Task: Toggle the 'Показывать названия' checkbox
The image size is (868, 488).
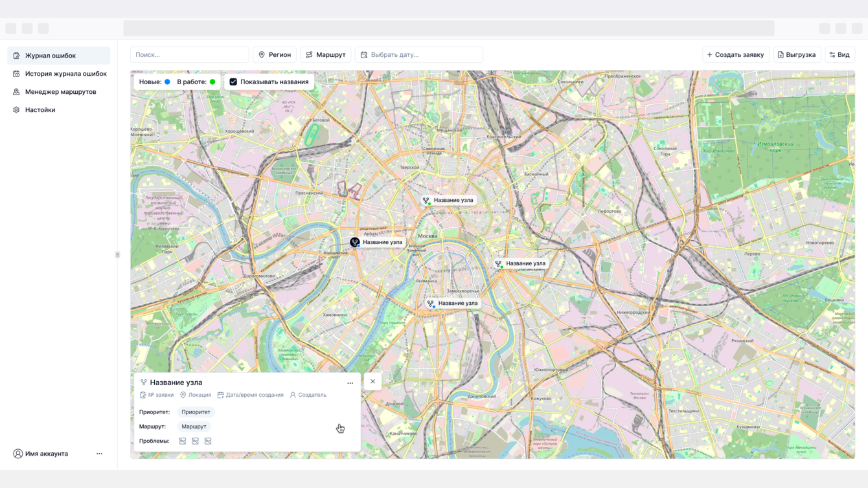Action: 233,82
